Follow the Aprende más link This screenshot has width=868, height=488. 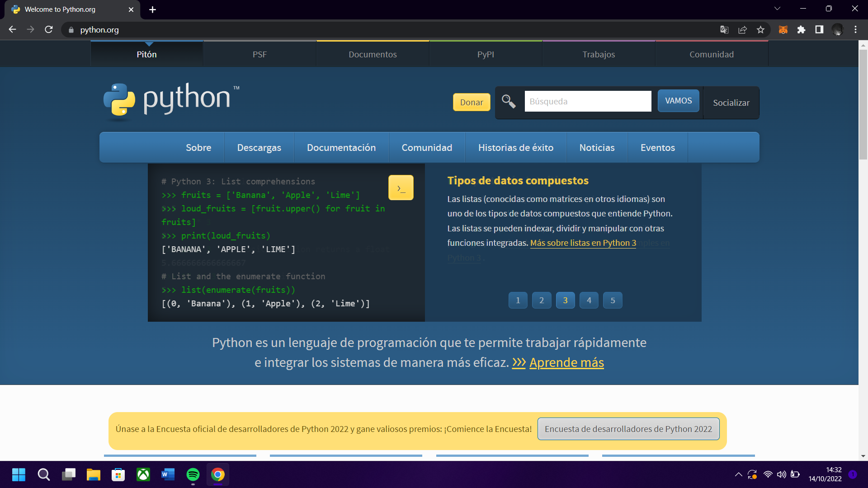(566, 362)
